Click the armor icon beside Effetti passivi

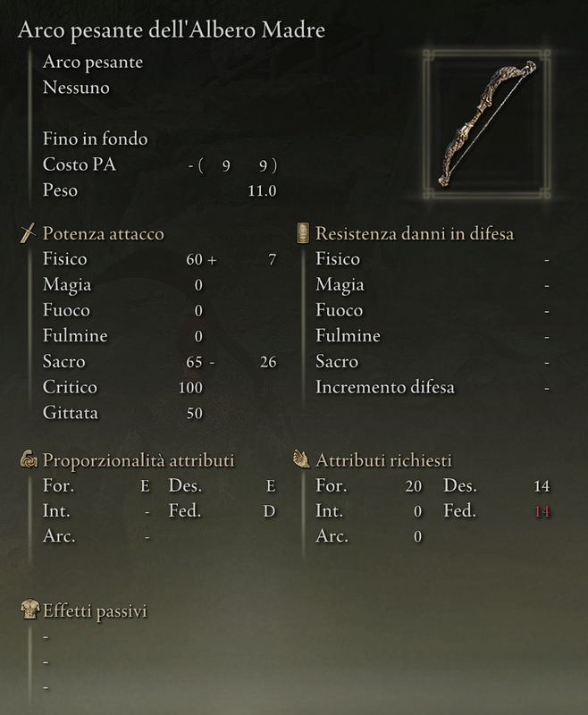pyautogui.click(x=29, y=610)
